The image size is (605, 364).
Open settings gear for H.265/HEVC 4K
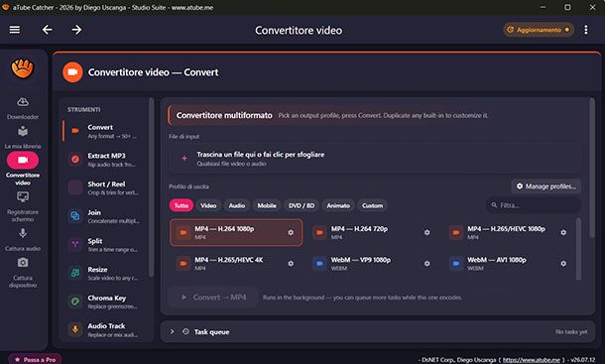291,264
